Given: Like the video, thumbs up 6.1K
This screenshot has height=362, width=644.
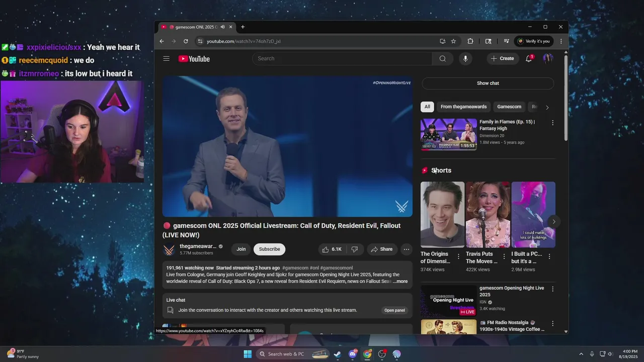Looking at the screenshot, I should (x=332, y=249).
